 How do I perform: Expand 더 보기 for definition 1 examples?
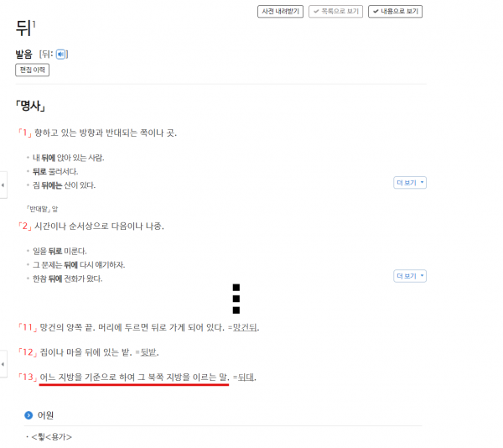tap(410, 183)
